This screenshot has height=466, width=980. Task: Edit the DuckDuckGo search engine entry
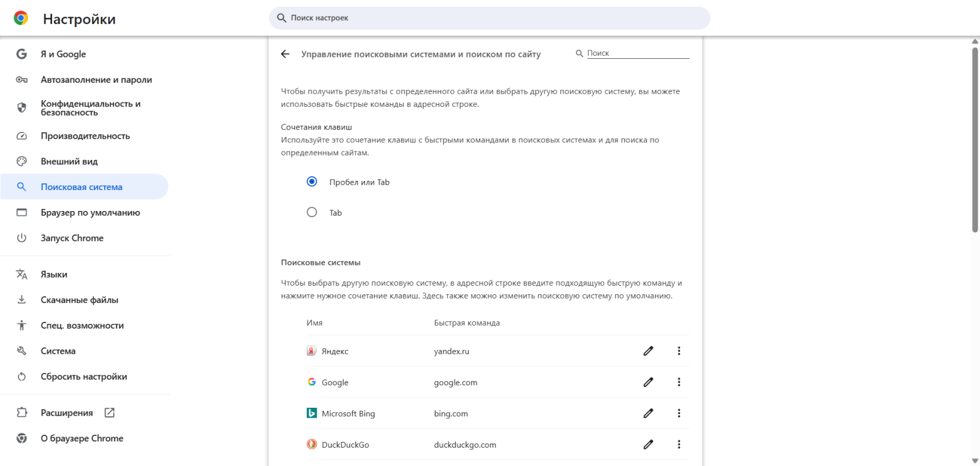[x=648, y=445]
